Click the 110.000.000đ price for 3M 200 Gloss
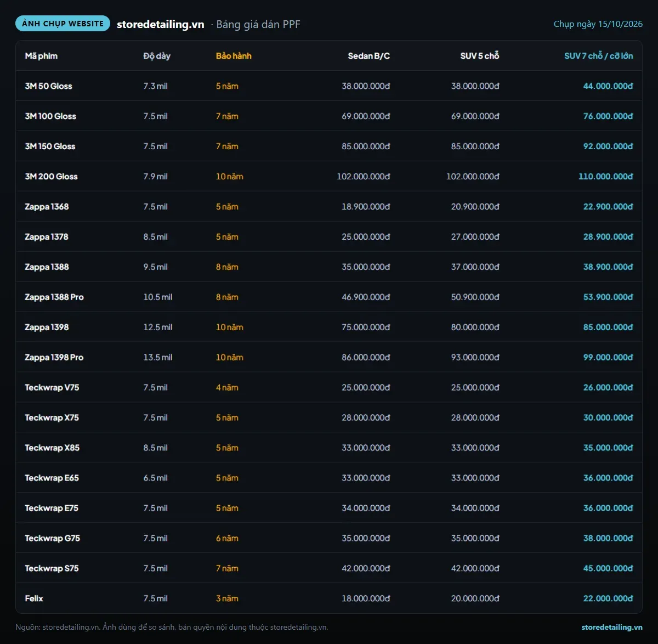Image resolution: width=658 pixels, height=644 pixels. click(606, 177)
